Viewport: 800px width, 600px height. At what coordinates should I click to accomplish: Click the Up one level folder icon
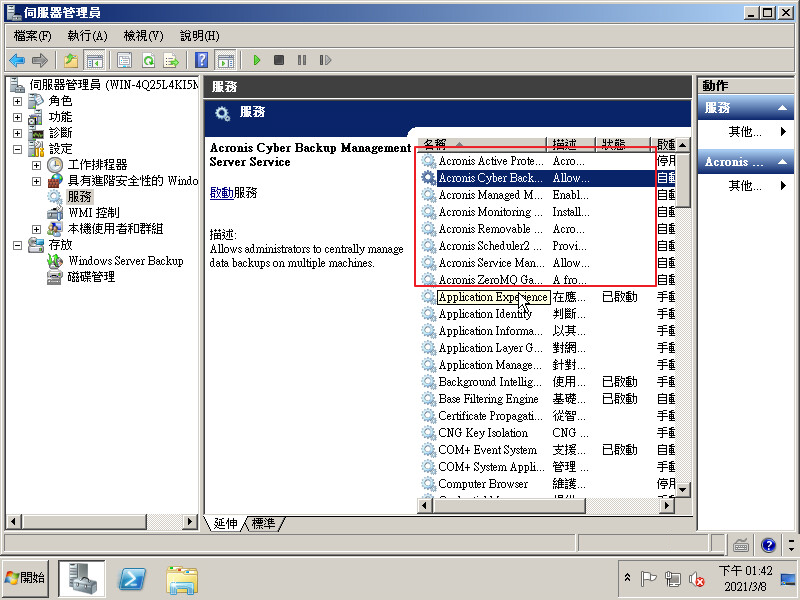pyautogui.click(x=71, y=60)
